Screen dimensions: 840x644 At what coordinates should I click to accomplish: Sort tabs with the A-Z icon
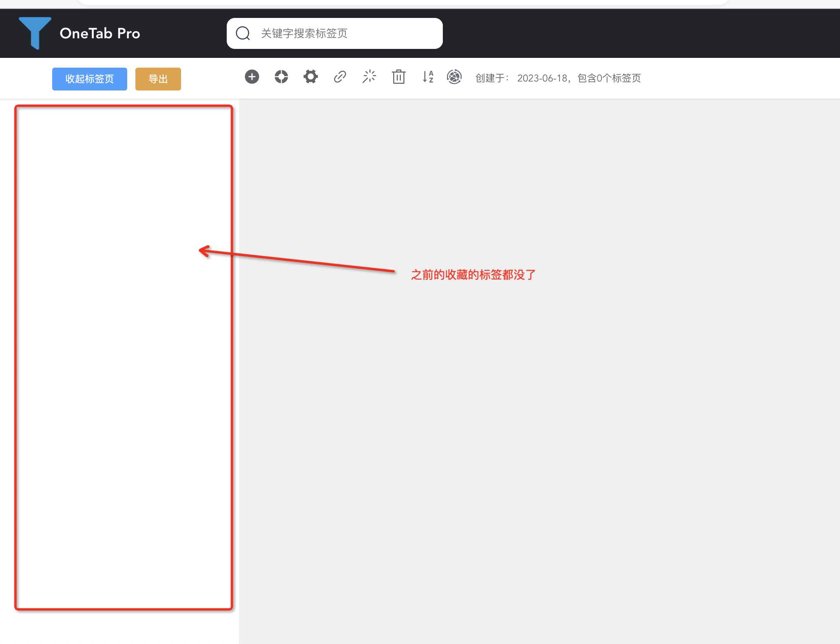coord(428,77)
